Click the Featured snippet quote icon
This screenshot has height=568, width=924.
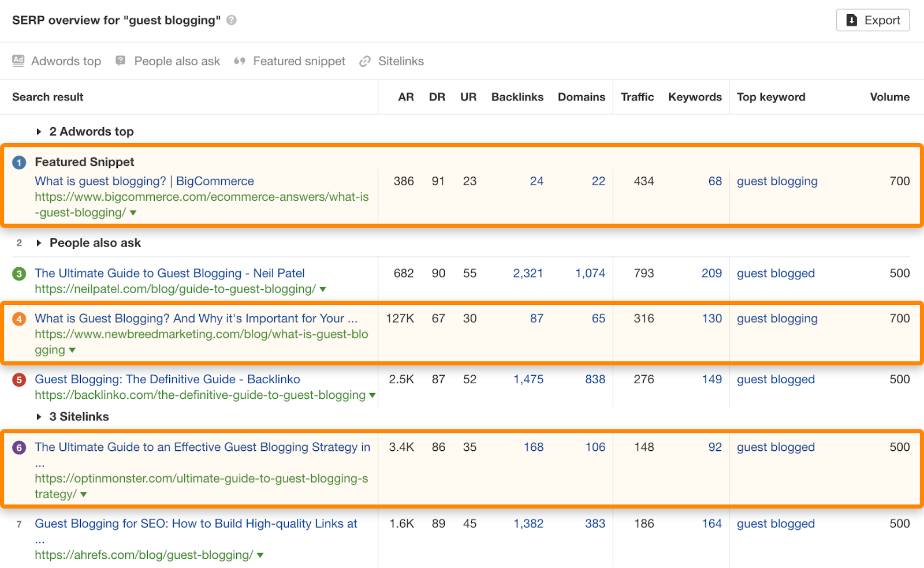pyautogui.click(x=240, y=61)
